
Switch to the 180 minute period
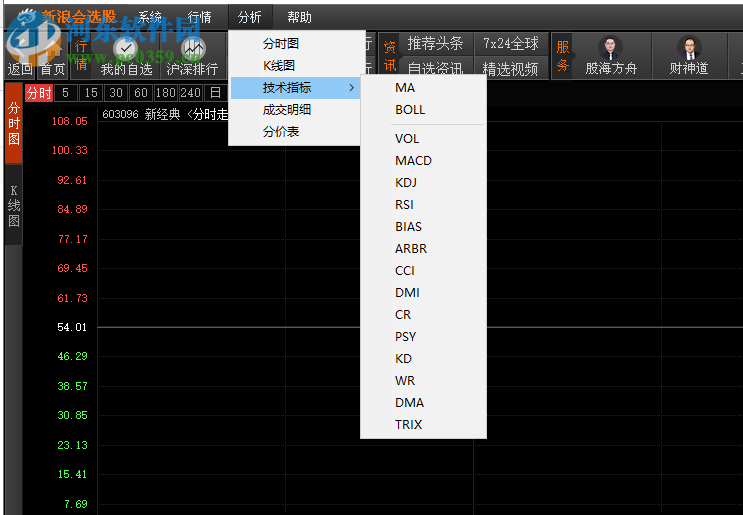tap(166, 93)
